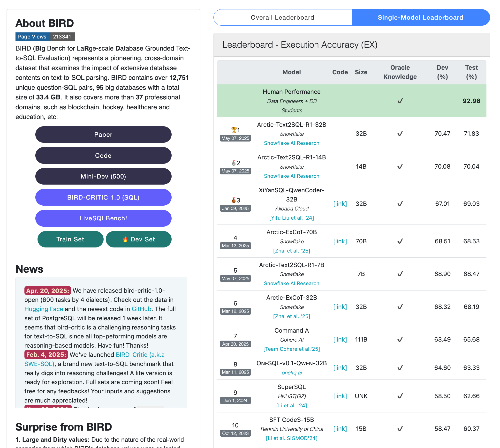The height and width of the screenshot is (448, 500).
Task: Click the gold trophy rank 1 icon
Action: point(234,130)
